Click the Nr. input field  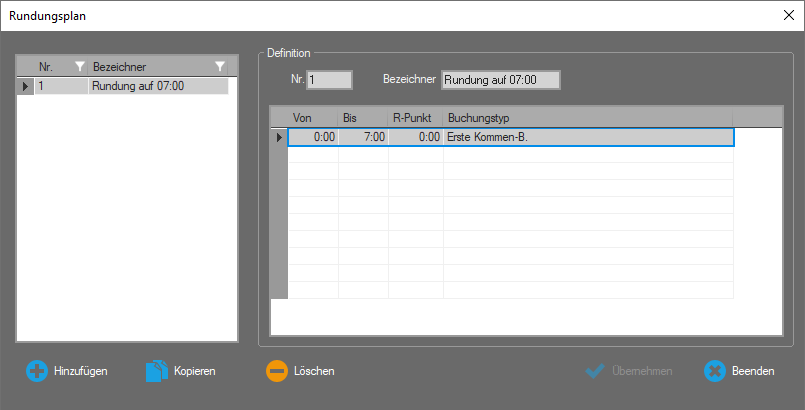[330, 80]
